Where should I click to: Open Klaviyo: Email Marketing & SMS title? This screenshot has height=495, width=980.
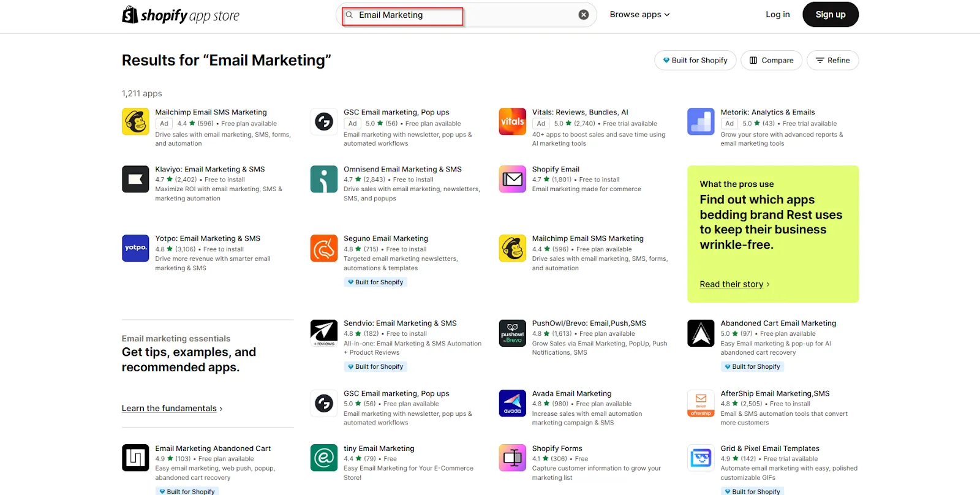click(x=210, y=169)
